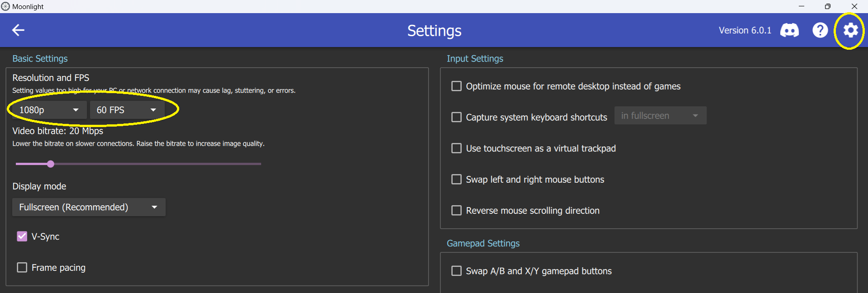Click the settings gear icon
The width and height of the screenshot is (868, 293).
[850, 30]
